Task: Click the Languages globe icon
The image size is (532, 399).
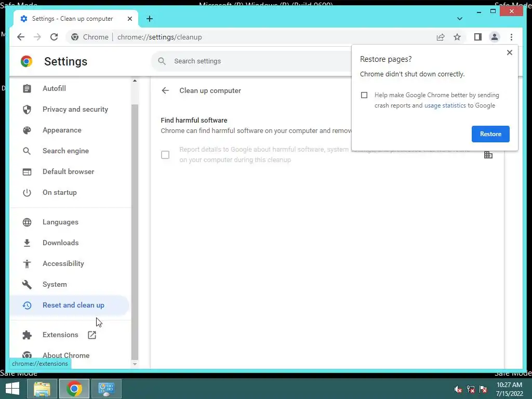Action: tap(27, 222)
